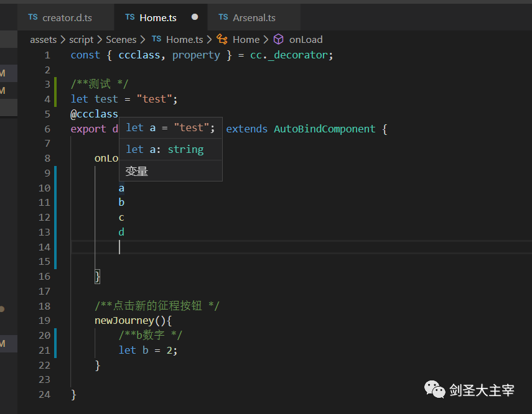532x414 pixels.
Task: Click '变量' description in hover tooltip
Action: click(137, 171)
